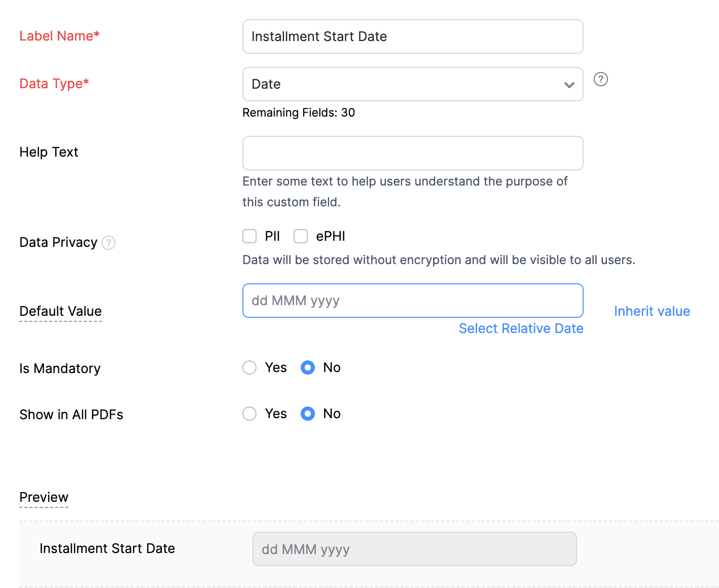Click the underlined Default Value label
This screenshot has width=719, height=588.
61,311
